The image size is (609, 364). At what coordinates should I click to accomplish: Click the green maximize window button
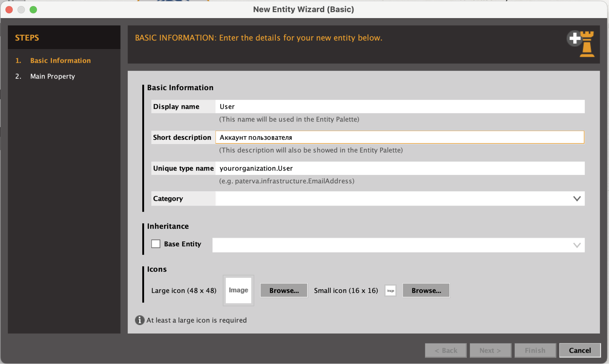33,10
